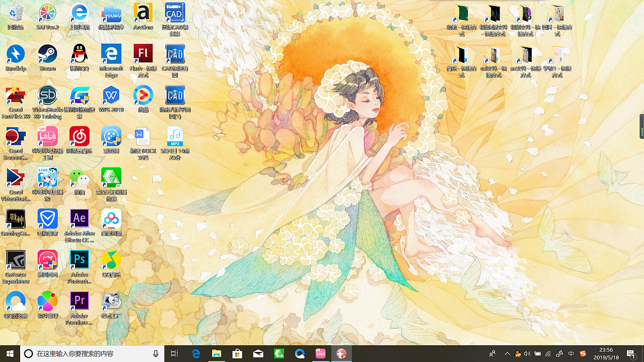
Task: Open the 软件管理 desktop shortcut
Action: click(48, 305)
